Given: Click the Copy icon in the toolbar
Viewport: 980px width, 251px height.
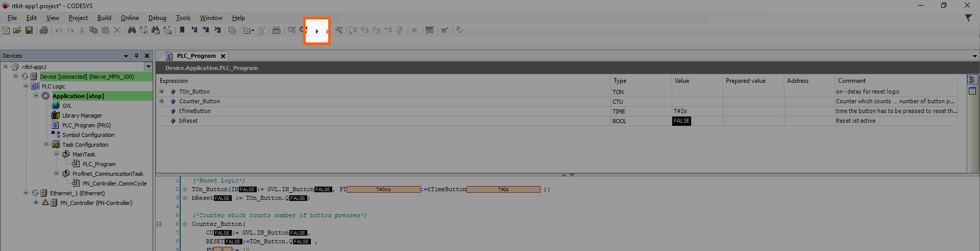Looking at the screenshot, I should click(x=93, y=31).
